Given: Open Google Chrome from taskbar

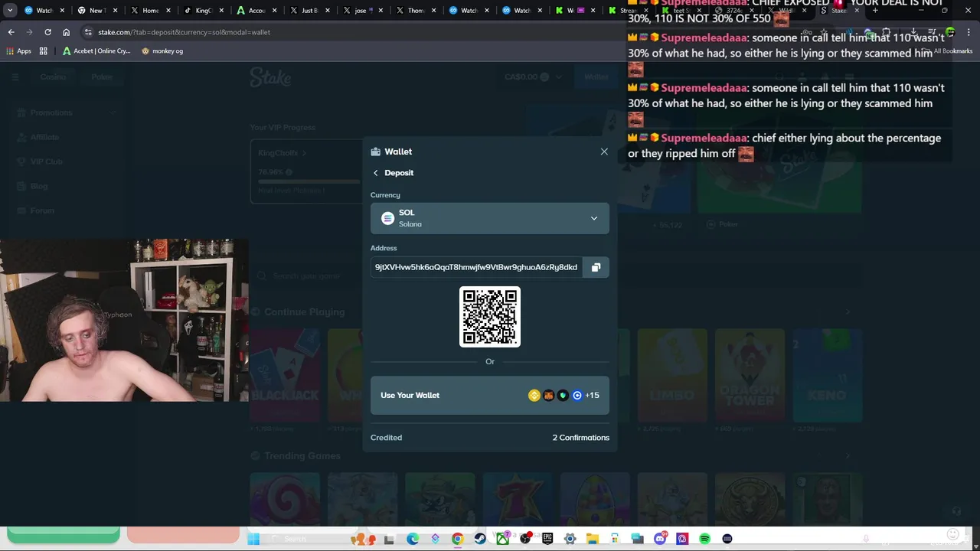Looking at the screenshot, I should pyautogui.click(x=458, y=539).
